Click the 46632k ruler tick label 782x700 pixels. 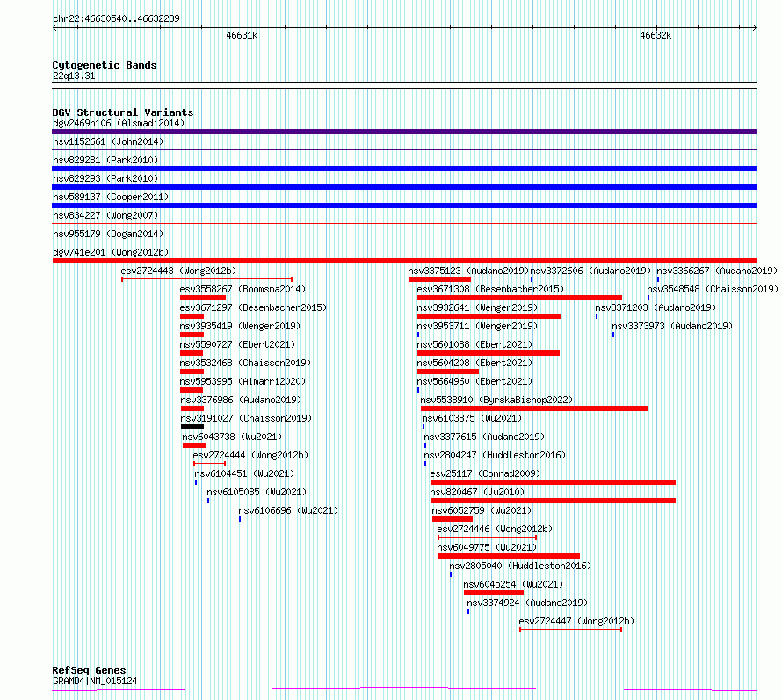point(655,35)
